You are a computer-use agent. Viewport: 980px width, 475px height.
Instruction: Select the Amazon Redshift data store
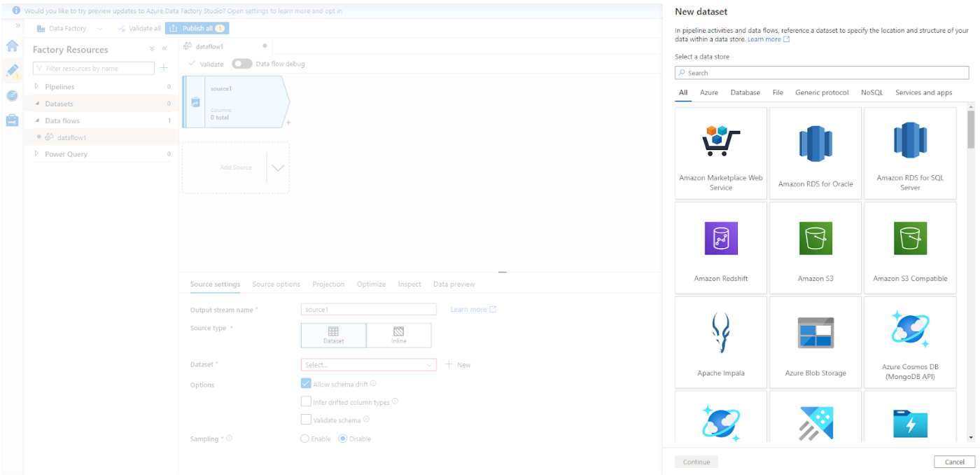click(721, 247)
